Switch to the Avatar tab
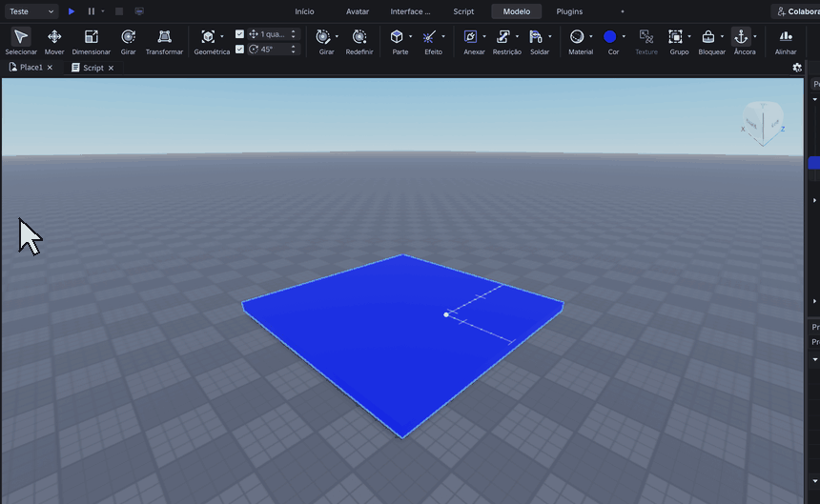Screen dimensions: 820x504 tap(358, 11)
